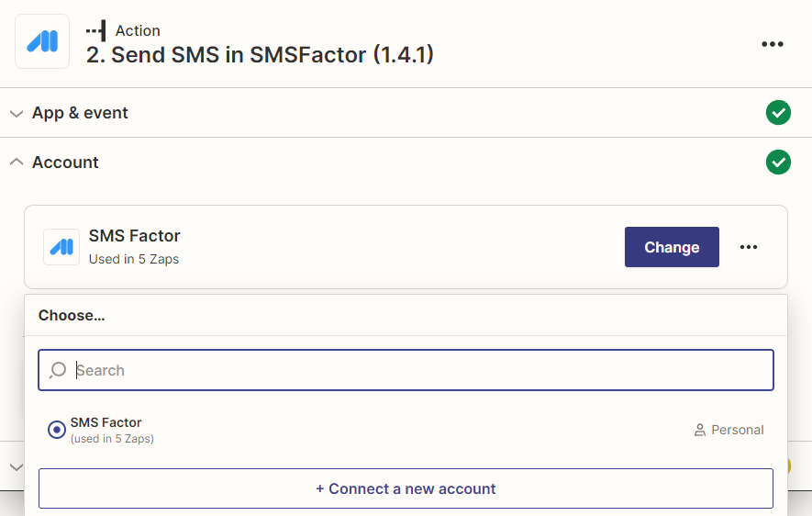
Task: Click the Personal label on account row
Action: click(x=738, y=430)
